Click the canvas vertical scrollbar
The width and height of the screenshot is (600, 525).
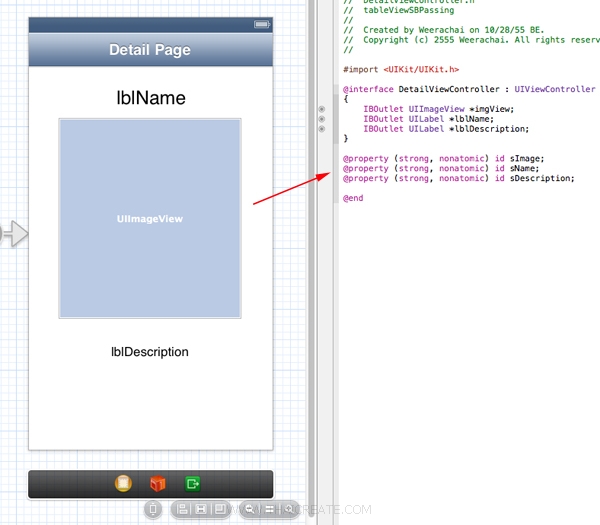tap(311, 260)
